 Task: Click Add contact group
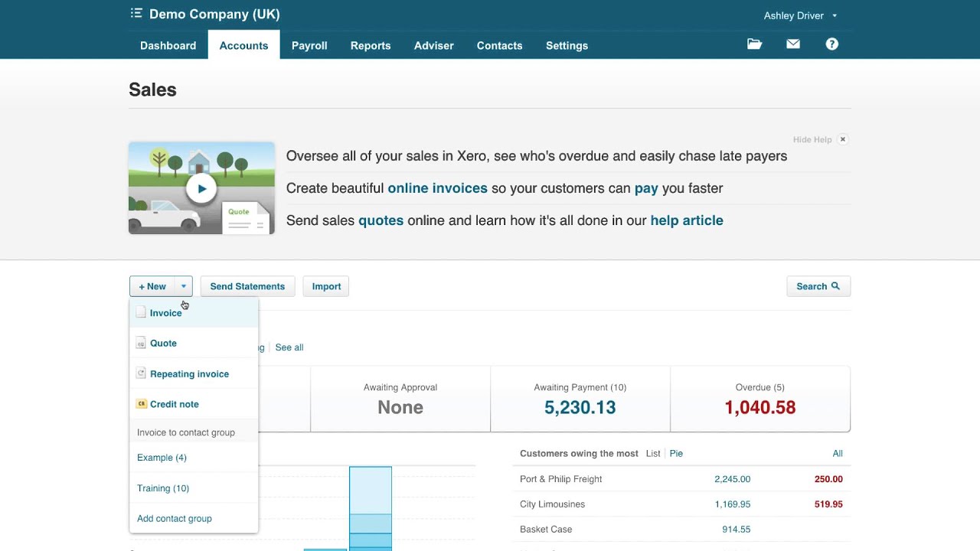tap(194, 518)
